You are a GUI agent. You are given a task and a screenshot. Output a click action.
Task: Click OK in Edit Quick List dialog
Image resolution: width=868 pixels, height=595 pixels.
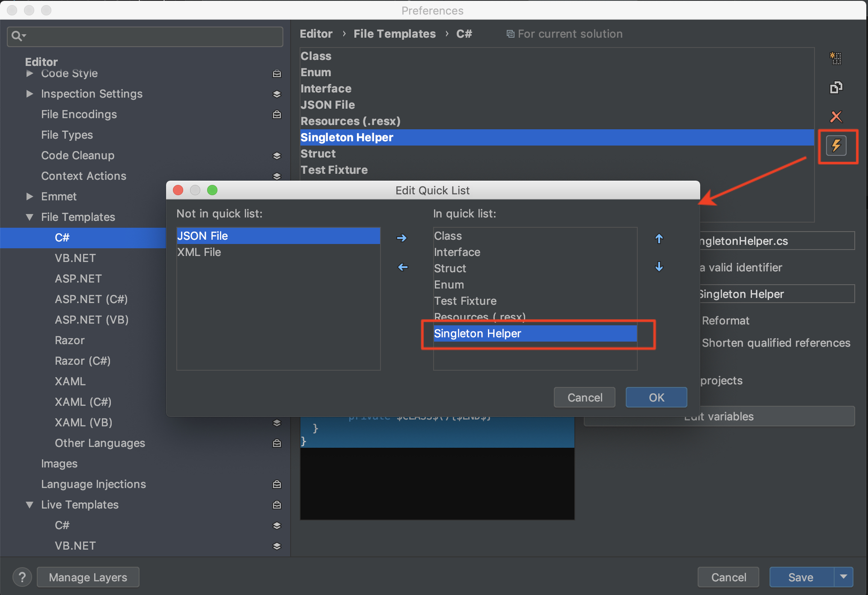pos(656,398)
